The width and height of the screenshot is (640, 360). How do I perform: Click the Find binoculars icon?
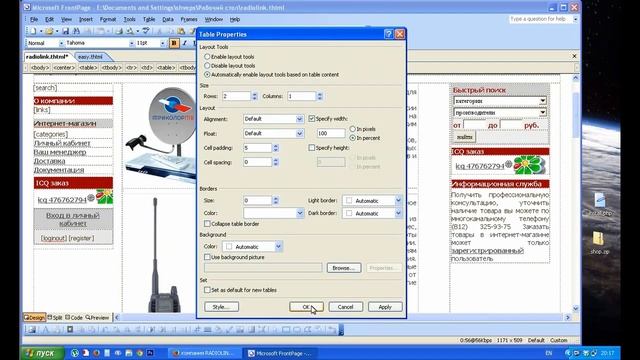click(76, 31)
